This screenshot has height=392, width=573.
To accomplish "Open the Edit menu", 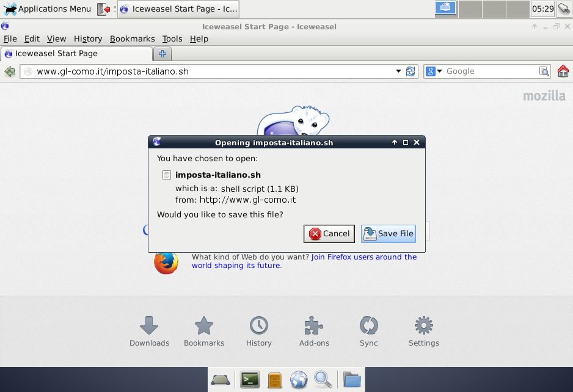I will pyautogui.click(x=32, y=38).
